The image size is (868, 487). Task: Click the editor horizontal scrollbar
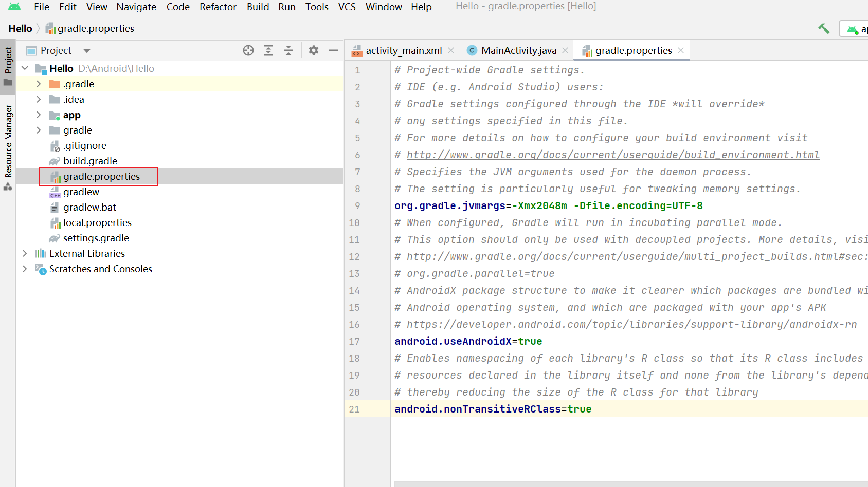coord(631,484)
